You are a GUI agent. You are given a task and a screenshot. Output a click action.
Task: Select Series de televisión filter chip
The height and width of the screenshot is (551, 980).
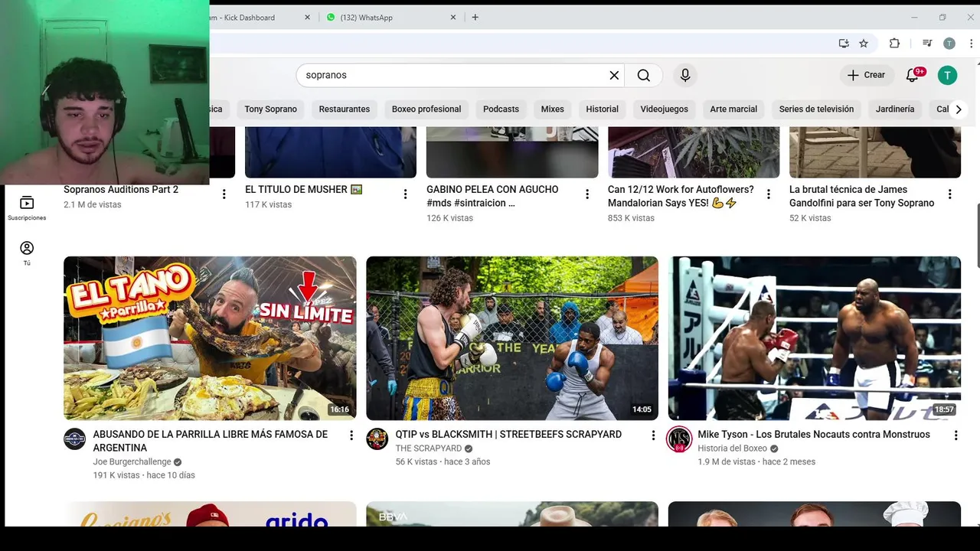coord(816,109)
